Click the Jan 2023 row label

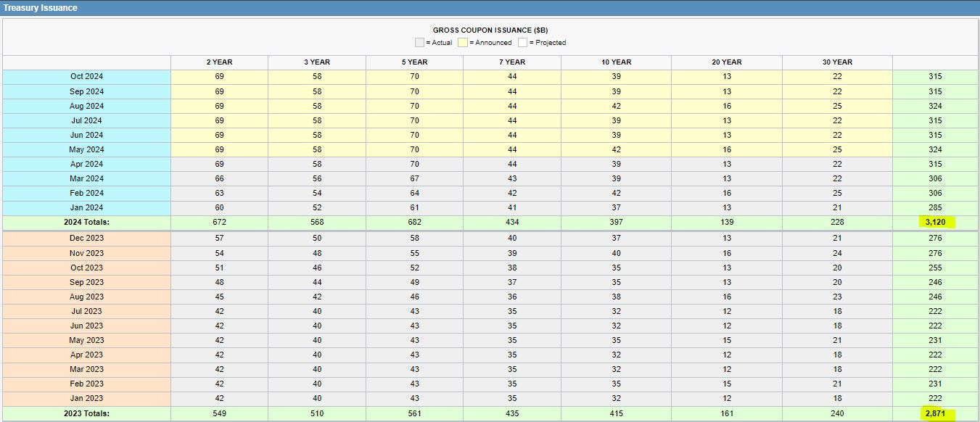click(x=87, y=398)
